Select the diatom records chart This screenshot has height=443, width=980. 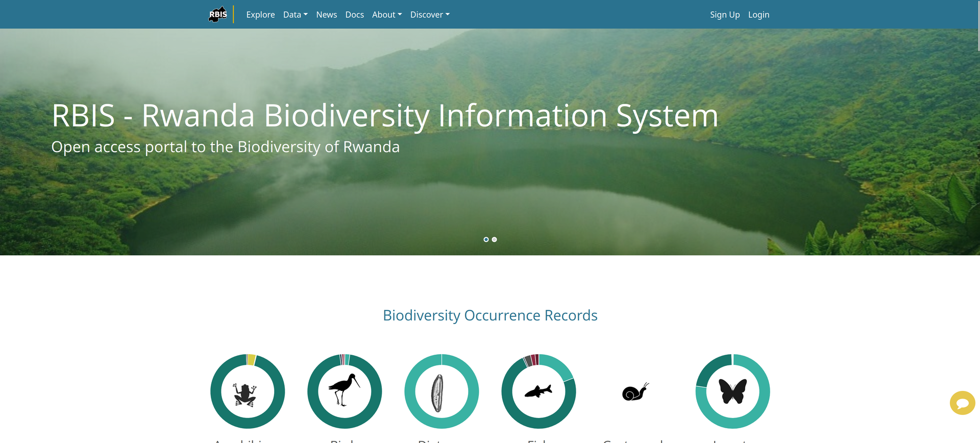442,391
